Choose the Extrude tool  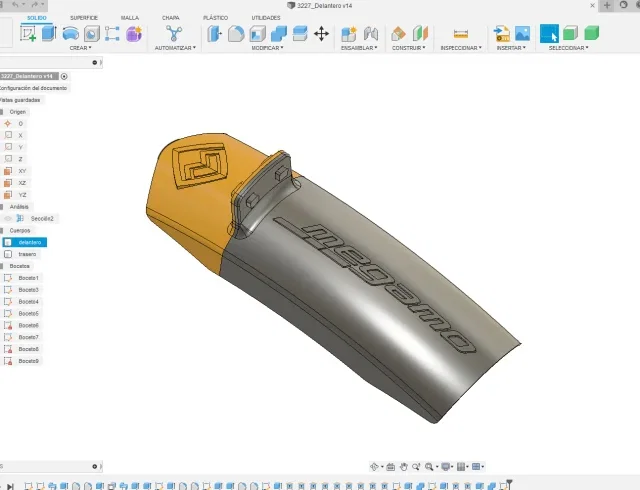[x=49, y=33]
